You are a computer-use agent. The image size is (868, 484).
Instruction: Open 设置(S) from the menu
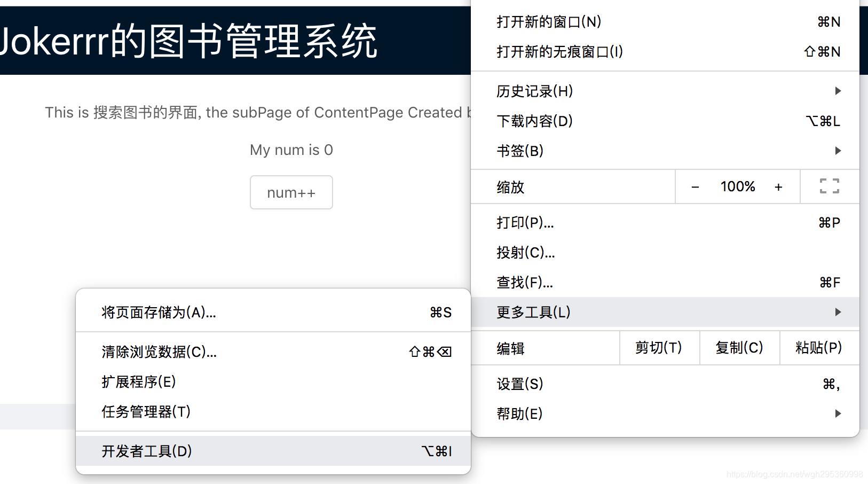[665, 384]
